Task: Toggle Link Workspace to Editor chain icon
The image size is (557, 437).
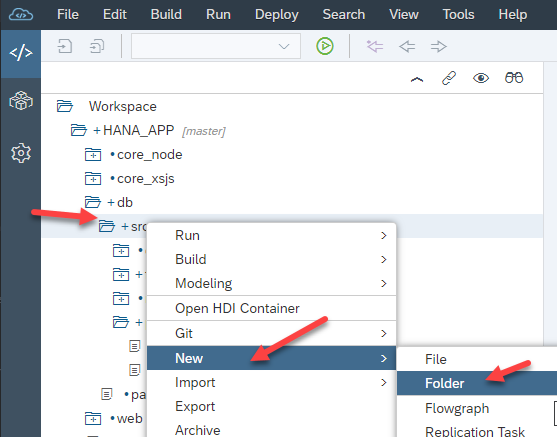Action: pyautogui.click(x=449, y=78)
